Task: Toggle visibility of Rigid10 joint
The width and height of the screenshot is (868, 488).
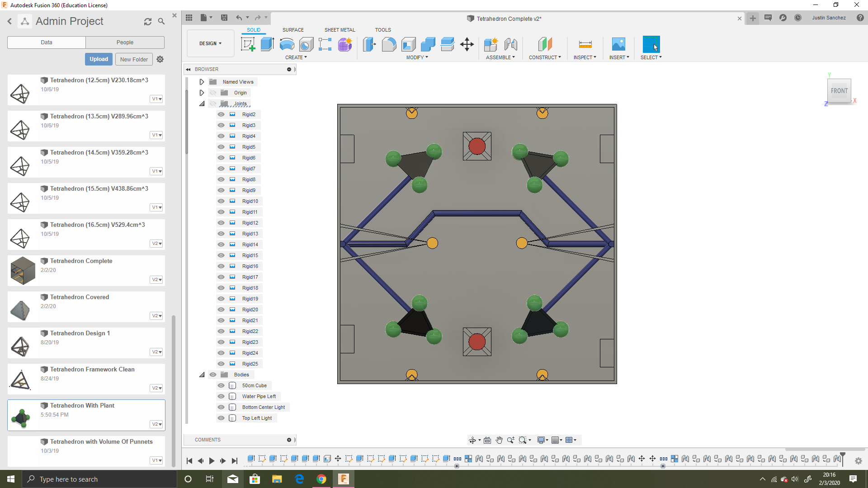Action: pyautogui.click(x=221, y=201)
